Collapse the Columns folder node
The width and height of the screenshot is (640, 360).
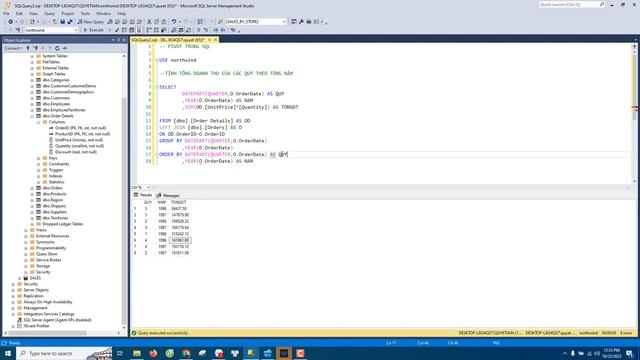[39, 122]
